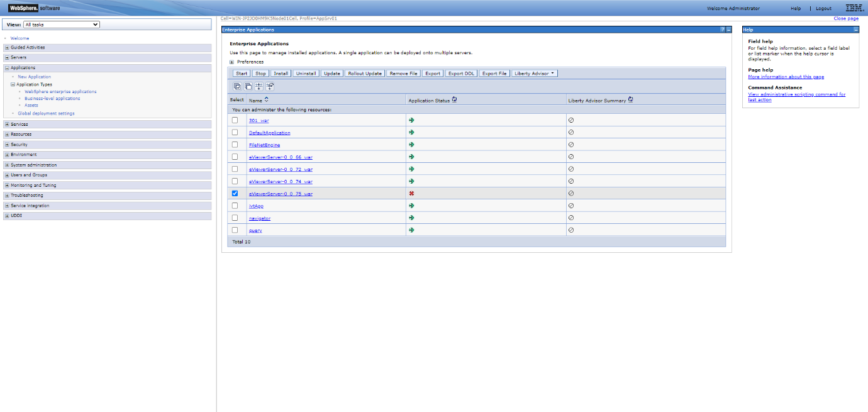Open help for the Enterprise Applications pane
The image size is (868, 412).
click(722, 29)
